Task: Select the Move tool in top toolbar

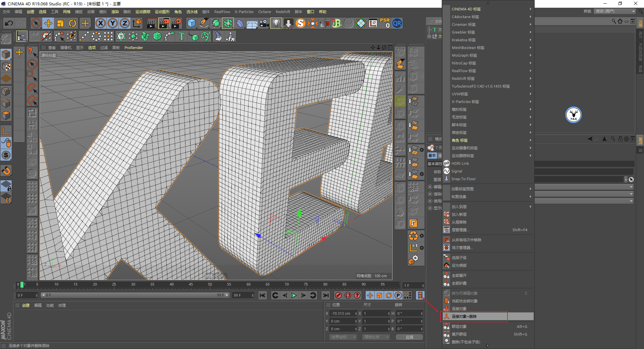Action: (x=48, y=23)
